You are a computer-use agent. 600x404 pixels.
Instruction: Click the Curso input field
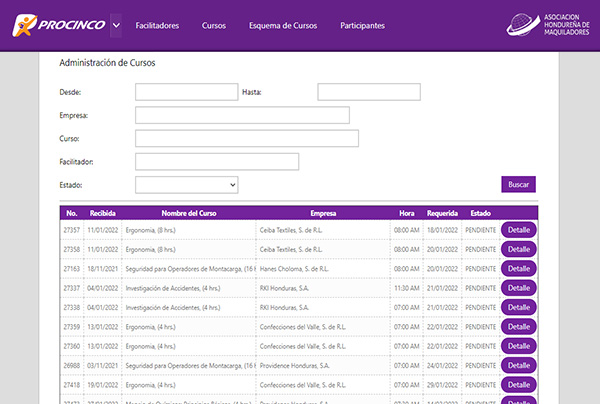[x=246, y=138]
